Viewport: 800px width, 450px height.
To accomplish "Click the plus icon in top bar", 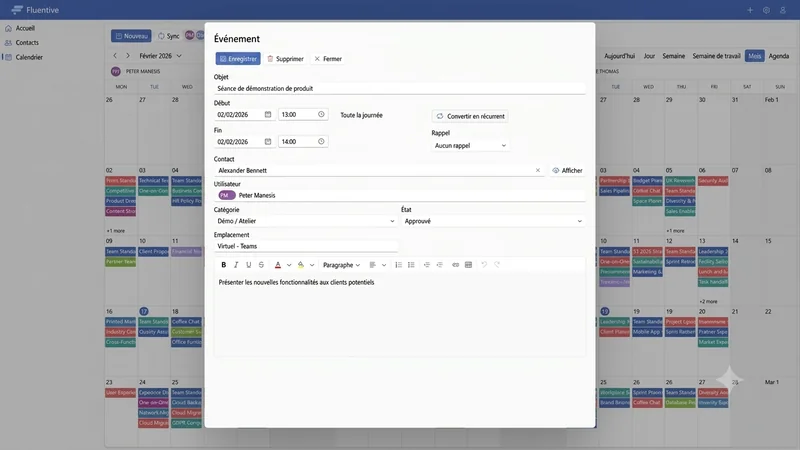I will (750, 10).
